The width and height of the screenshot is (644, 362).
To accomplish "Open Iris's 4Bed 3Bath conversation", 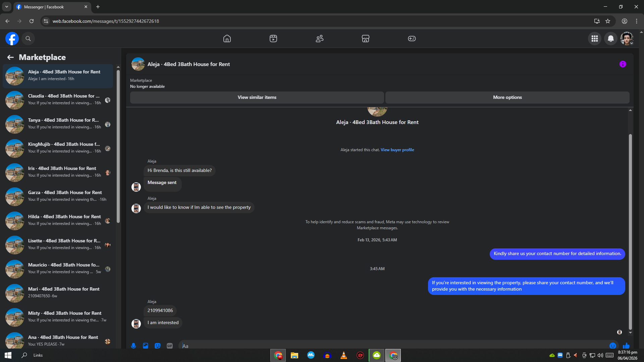I will click(x=58, y=173).
